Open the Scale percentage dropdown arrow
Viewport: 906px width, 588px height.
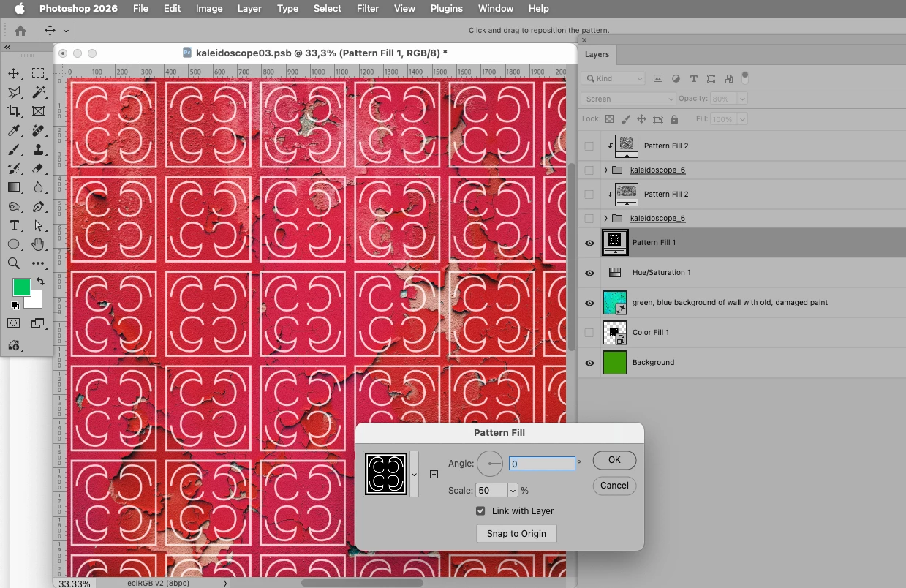point(513,491)
